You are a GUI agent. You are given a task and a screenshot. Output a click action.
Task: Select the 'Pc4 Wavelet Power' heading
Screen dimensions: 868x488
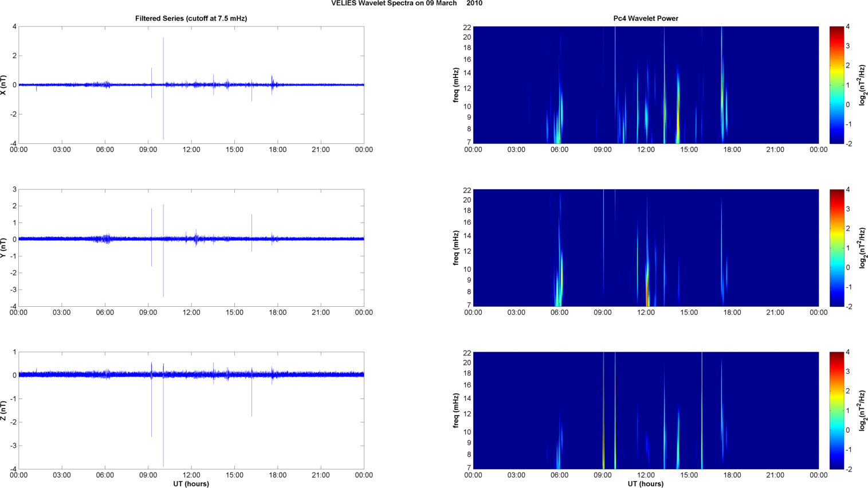pyautogui.click(x=646, y=18)
